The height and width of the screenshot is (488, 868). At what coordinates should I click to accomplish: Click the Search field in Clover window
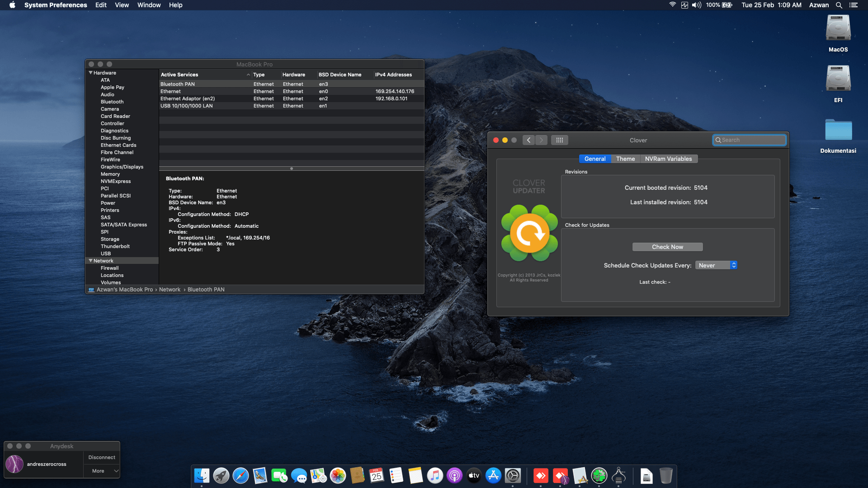749,140
